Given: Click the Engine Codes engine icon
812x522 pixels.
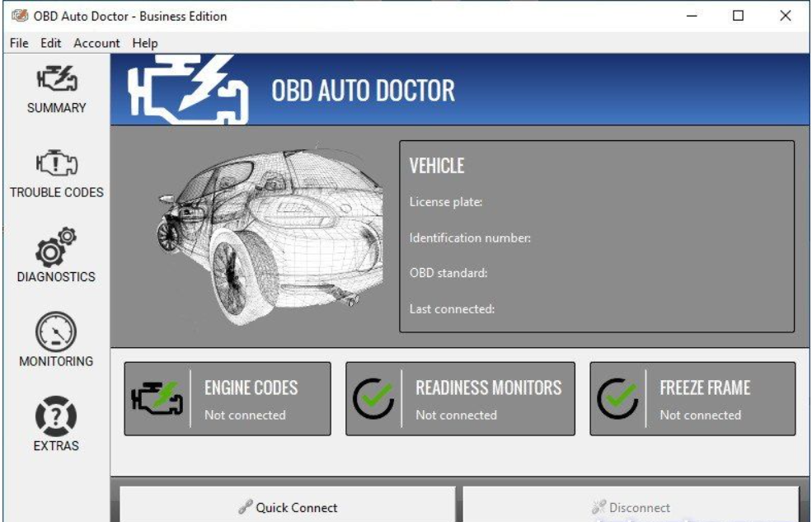Looking at the screenshot, I should coord(157,398).
